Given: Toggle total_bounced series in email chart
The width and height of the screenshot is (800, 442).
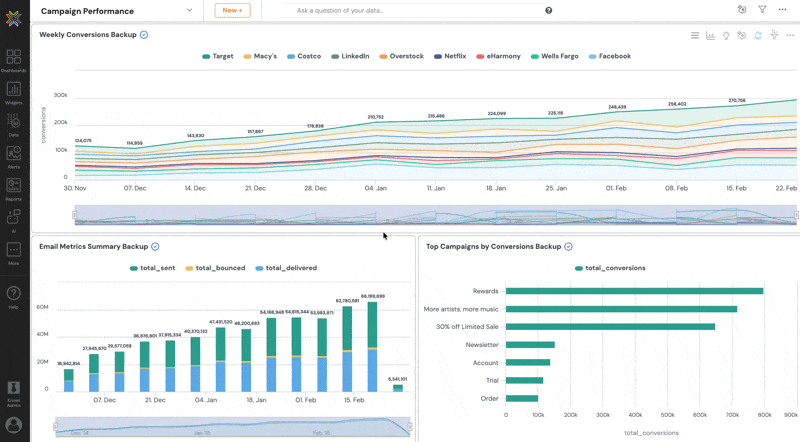Looking at the screenshot, I should [215, 268].
